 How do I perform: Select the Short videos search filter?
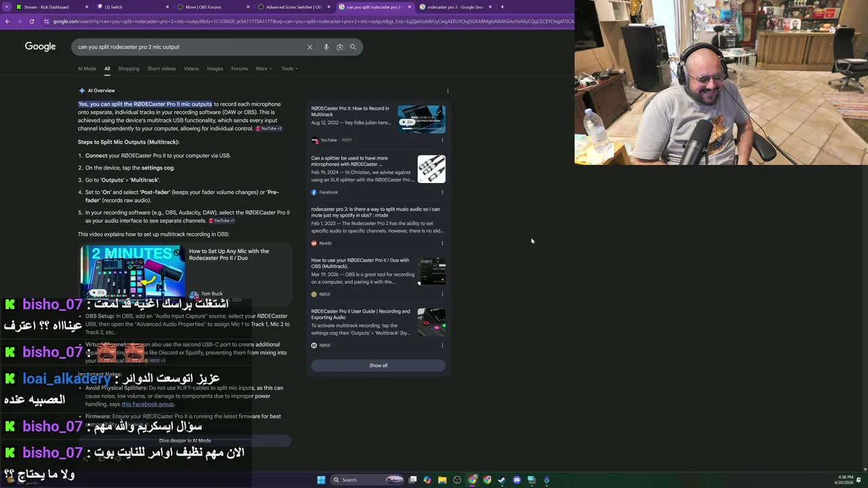point(161,68)
